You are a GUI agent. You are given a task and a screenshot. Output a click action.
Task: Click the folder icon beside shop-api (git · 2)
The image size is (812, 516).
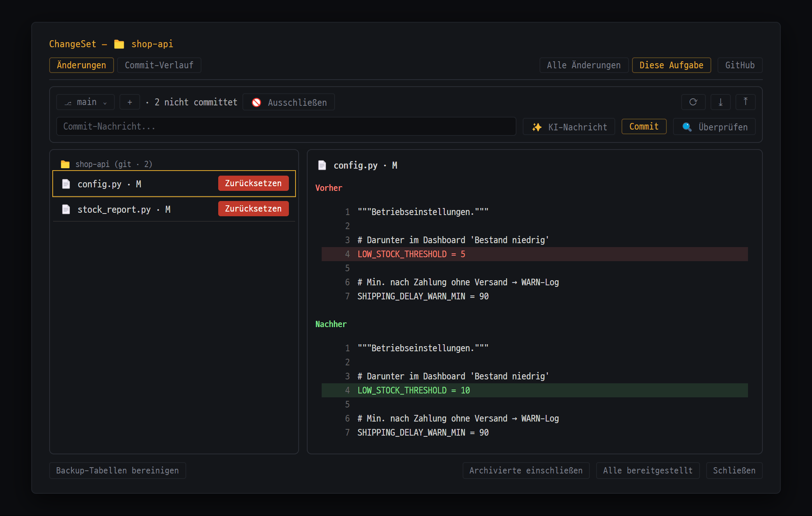point(65,164)
